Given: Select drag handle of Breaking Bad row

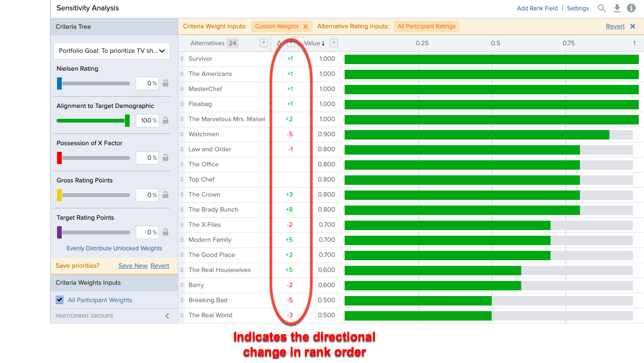Looking at the screenshot, I should point(182,300).
